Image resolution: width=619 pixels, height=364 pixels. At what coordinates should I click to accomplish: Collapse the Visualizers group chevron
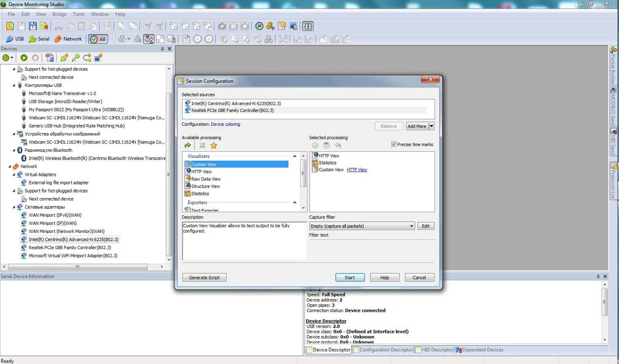(295, 156)
